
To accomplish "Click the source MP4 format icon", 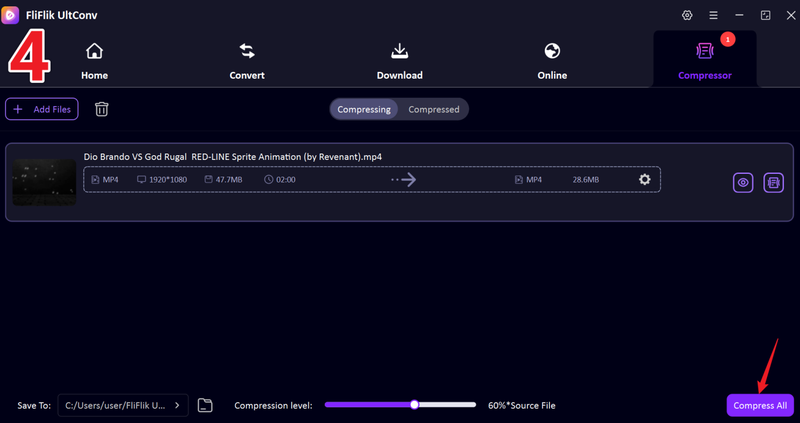I will pyautogui.click(x=95, y=180).
